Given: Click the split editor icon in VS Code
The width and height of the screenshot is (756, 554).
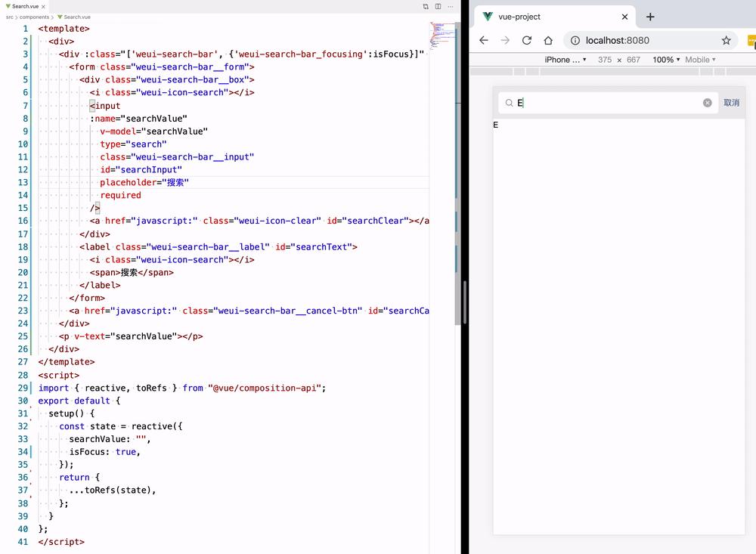Looking at the screenshot, I should (x=438, y=5).
